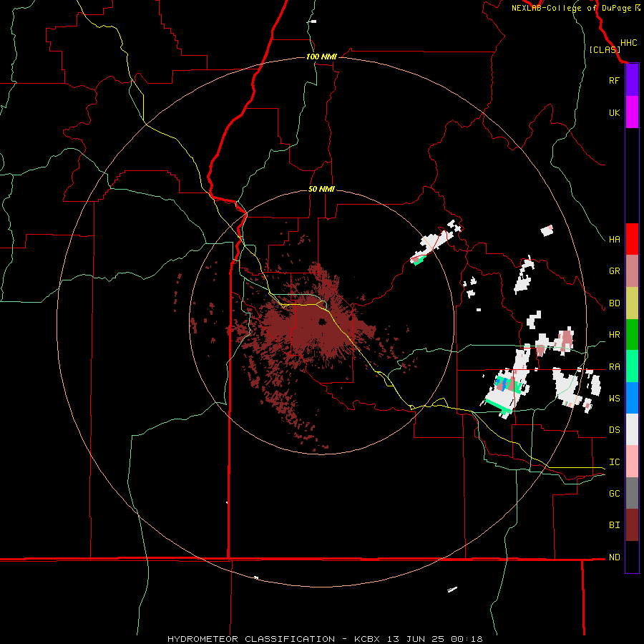This screenshot has height=644, width=644.
Task: Click the radar site center dot
Action: tap(323, 321)
